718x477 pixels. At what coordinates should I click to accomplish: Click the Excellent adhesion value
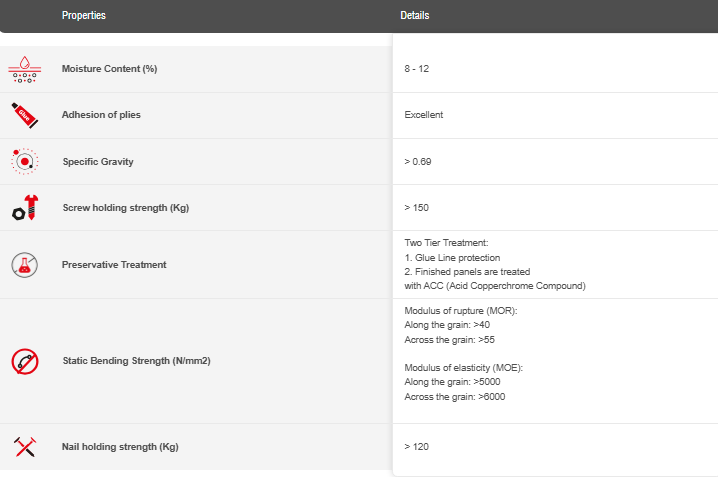pos(424,115)
